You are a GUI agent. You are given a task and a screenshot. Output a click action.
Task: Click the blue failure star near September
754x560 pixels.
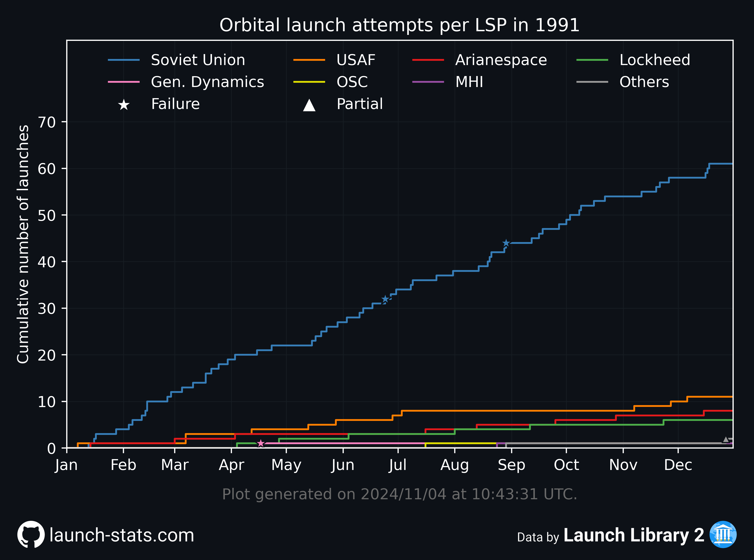[x=506, y=243]
